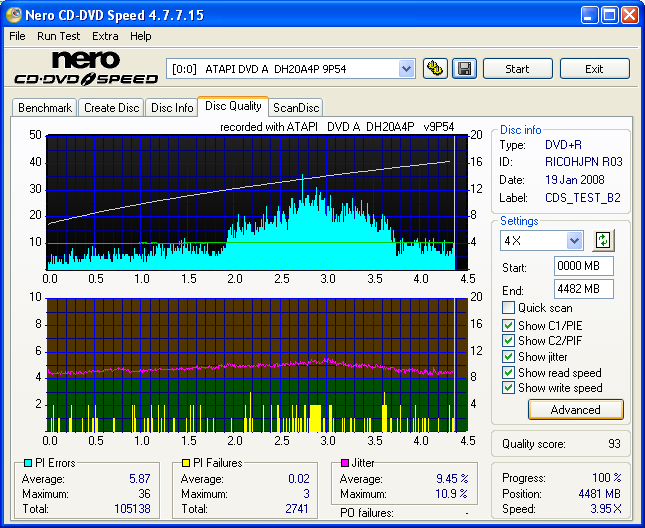Click the disc ID RICOHJPN R03
Screen dimensions: 645x528
coord(583,162)
